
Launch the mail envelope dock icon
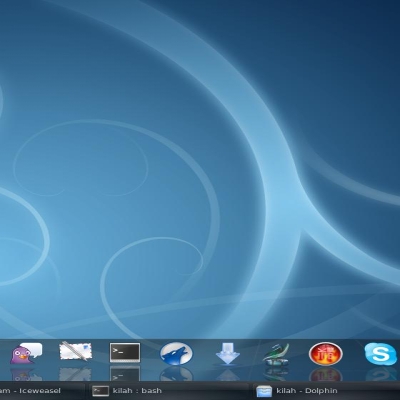[75, 352]
